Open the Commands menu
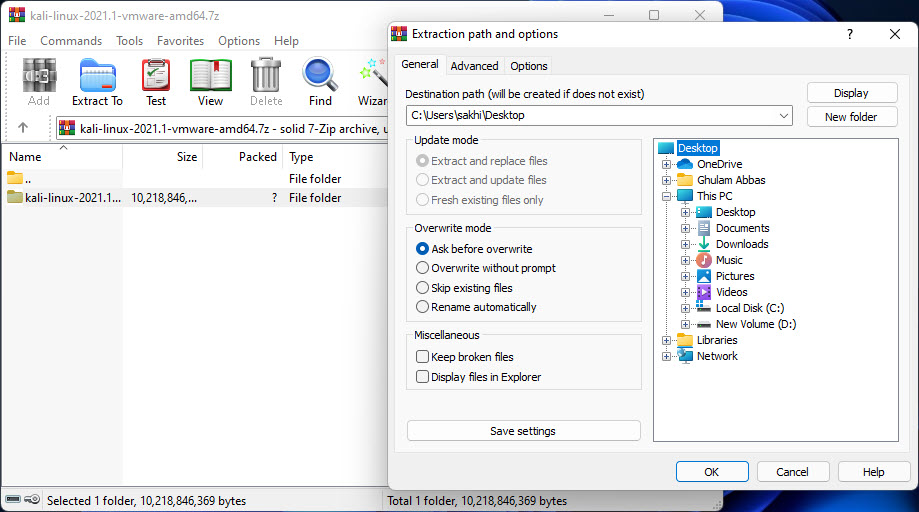The height and width of the screenshot is (512, 919). pos(71,40)
